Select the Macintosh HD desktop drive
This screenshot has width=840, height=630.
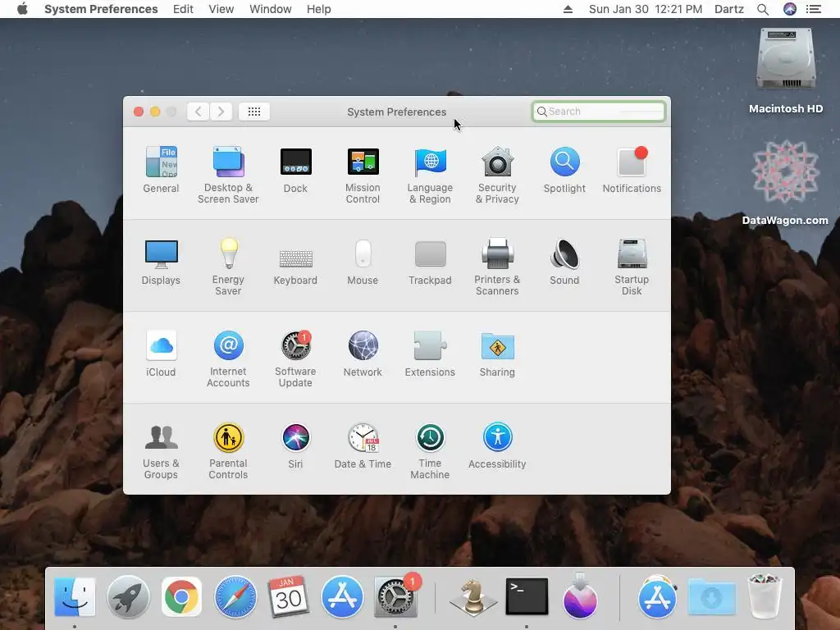coord(786,71)
